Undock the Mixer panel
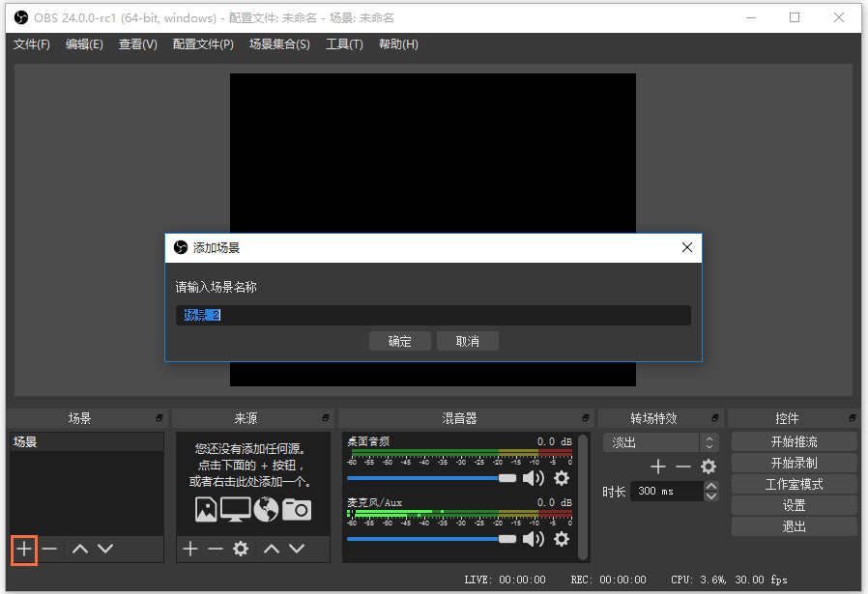The width and height of the screenshot is (868, 594). click(586, 418)
